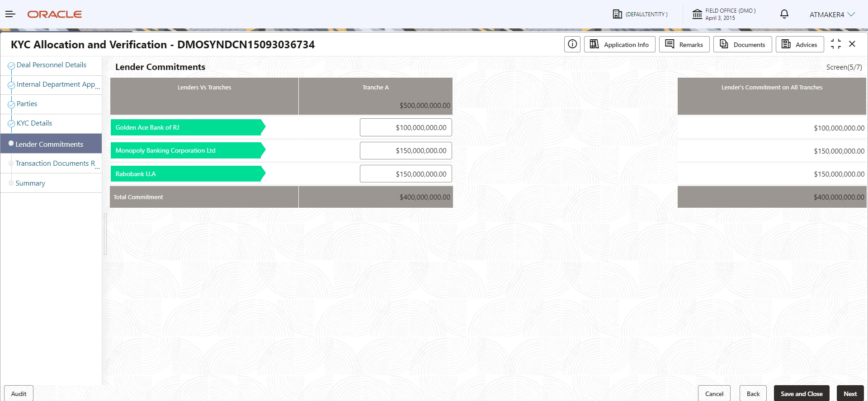Click the Back button
868x401 pixels.
[x=753, y=393]
